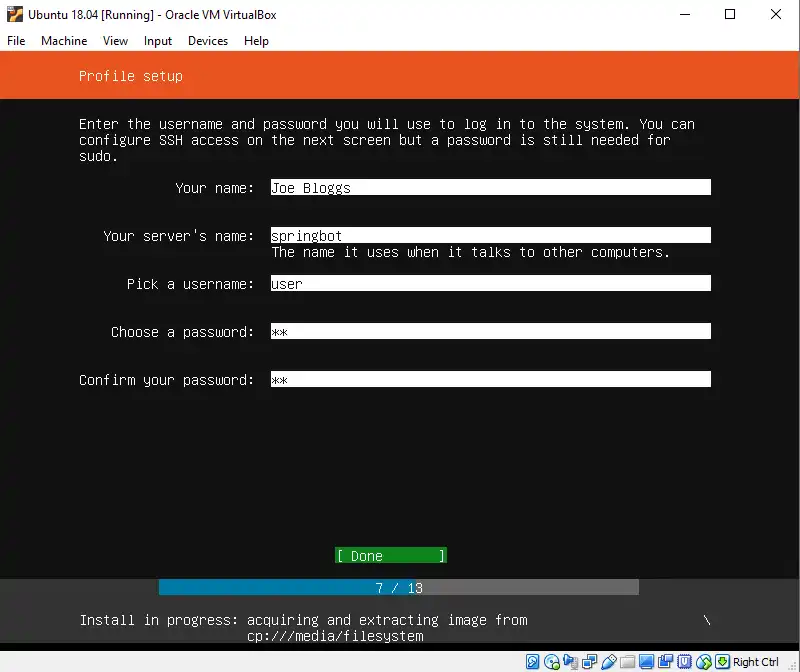Click the recording status icon
This screenshot has height=672, width=800.
point(665,662)
